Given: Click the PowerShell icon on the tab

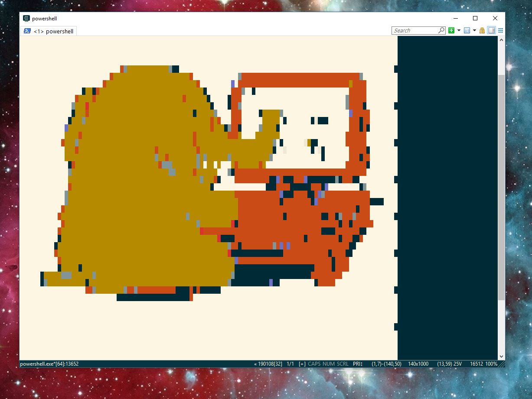Looking at the screenshot, I should pyautogui.click(x=27, y=31).
